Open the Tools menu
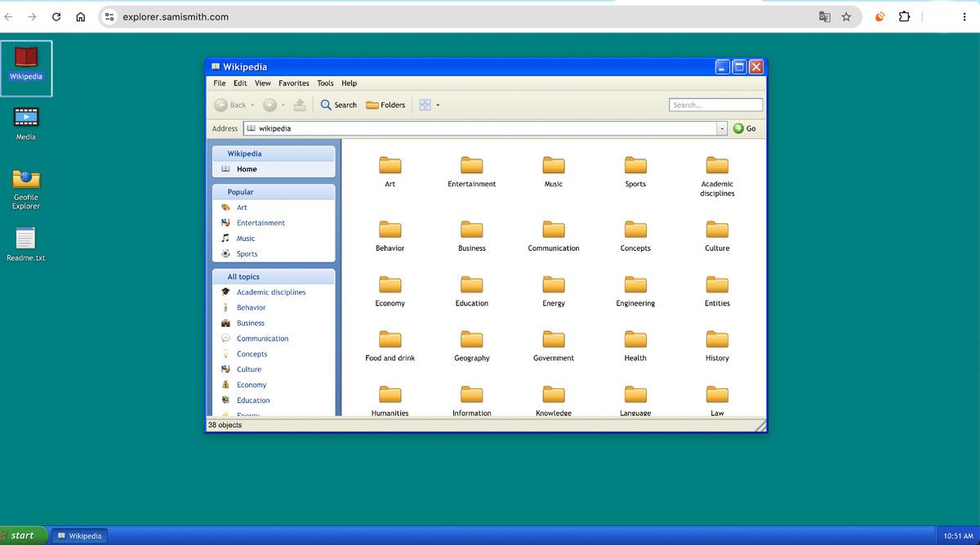The image size is (980, 545). pyautogui.click(x=325, y=83)
